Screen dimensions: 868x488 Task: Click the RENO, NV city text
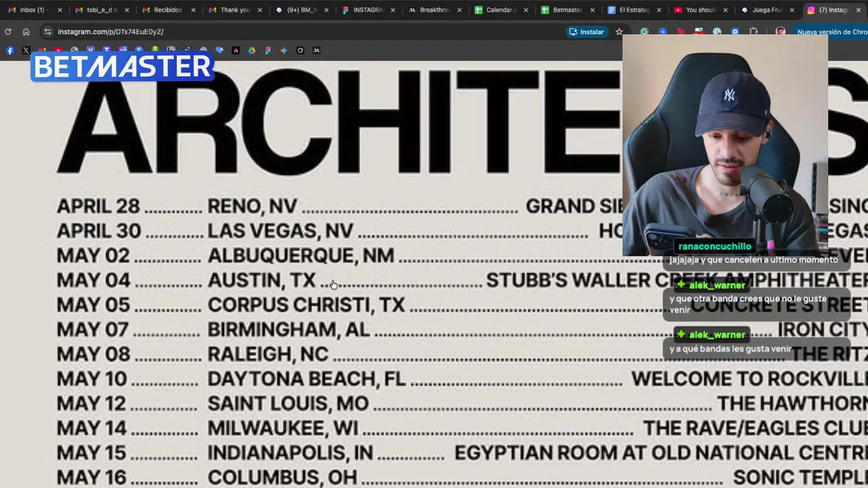tap(252, 206)
